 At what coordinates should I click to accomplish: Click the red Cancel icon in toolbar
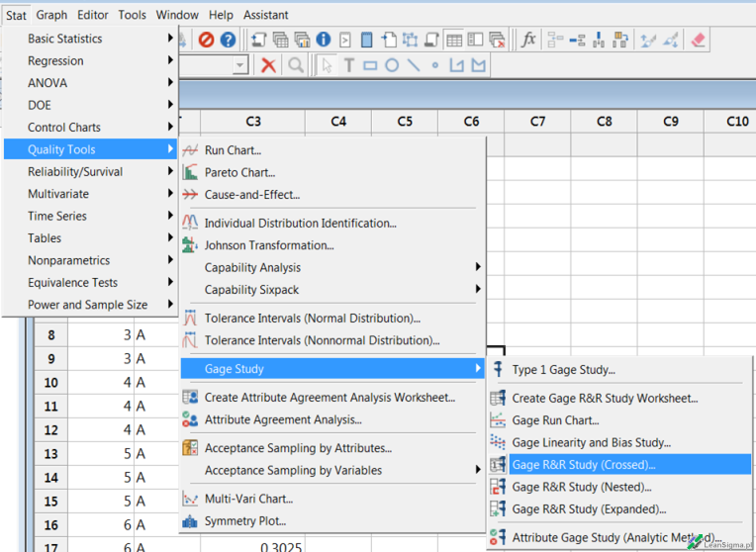tap(206, 41)
